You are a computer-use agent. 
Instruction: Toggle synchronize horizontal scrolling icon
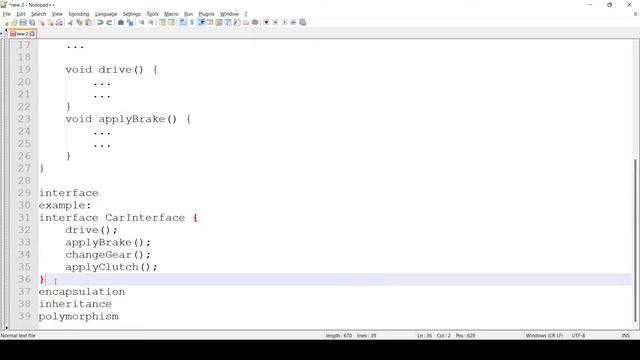tap(171, 22)
